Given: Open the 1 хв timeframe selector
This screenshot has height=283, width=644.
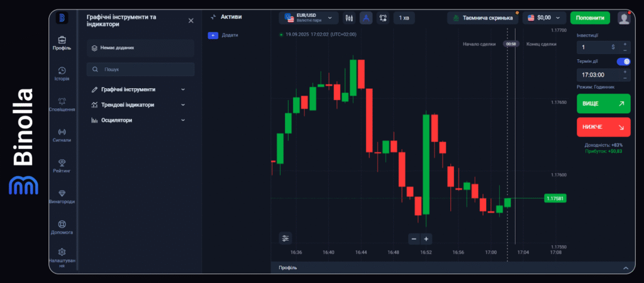Looking at the screenshot, I should coord(404,18).
